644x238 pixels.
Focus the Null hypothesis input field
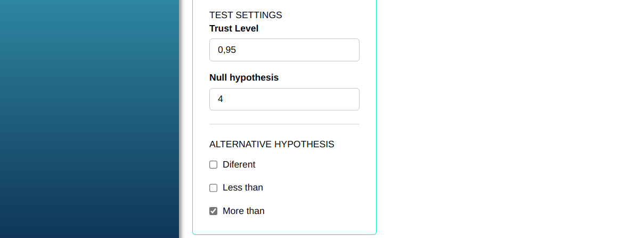point(284,99)
